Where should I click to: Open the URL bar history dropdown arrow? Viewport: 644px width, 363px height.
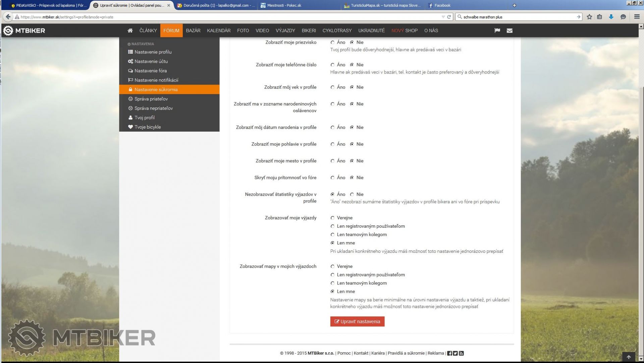443,17
